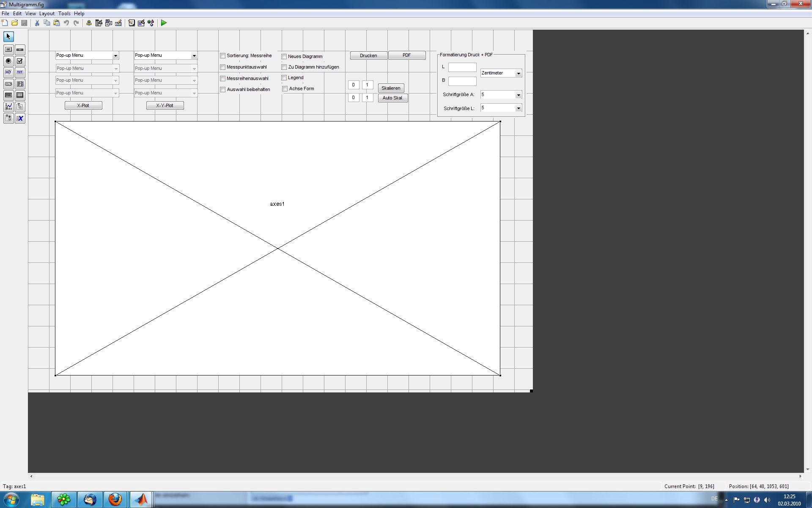This screenshot has height=508, width=812.
Task: Select the Axes component tool
Action: coord(8,107)
